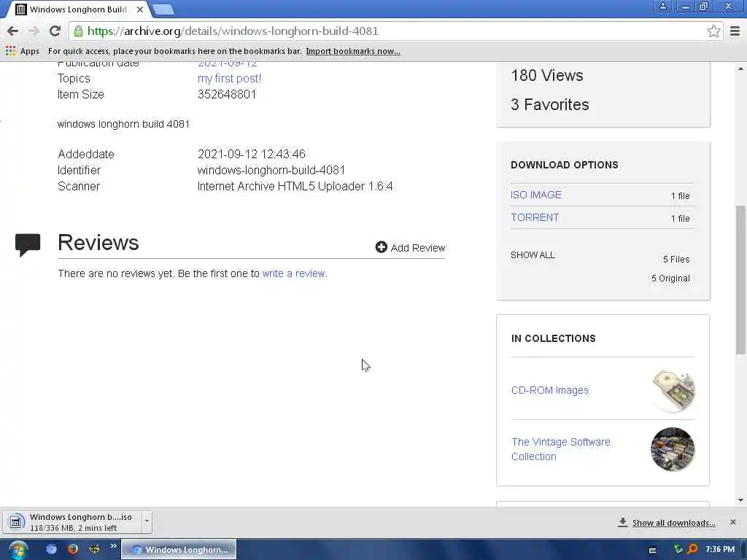This screenshot has width=747, height=560.
Task: Click SHOW ALL download options
Action: point(533,254)
